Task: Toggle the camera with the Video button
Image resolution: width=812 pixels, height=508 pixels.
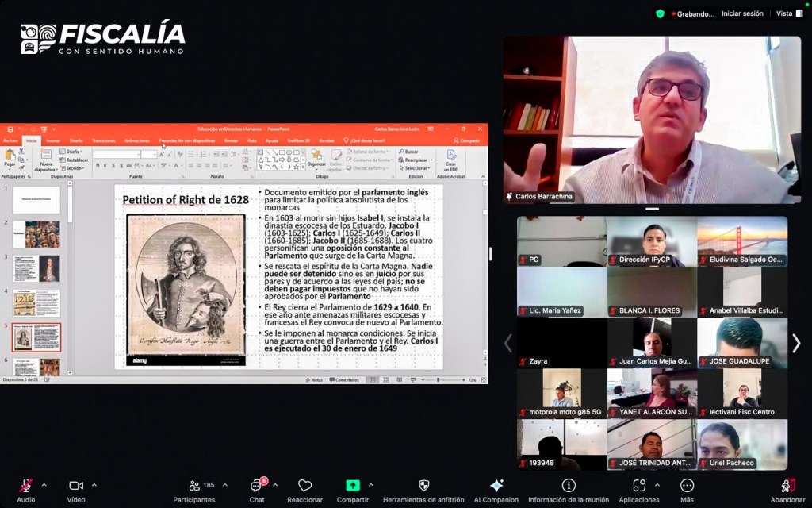Action: pyautogui.click(x=76, y=486)
